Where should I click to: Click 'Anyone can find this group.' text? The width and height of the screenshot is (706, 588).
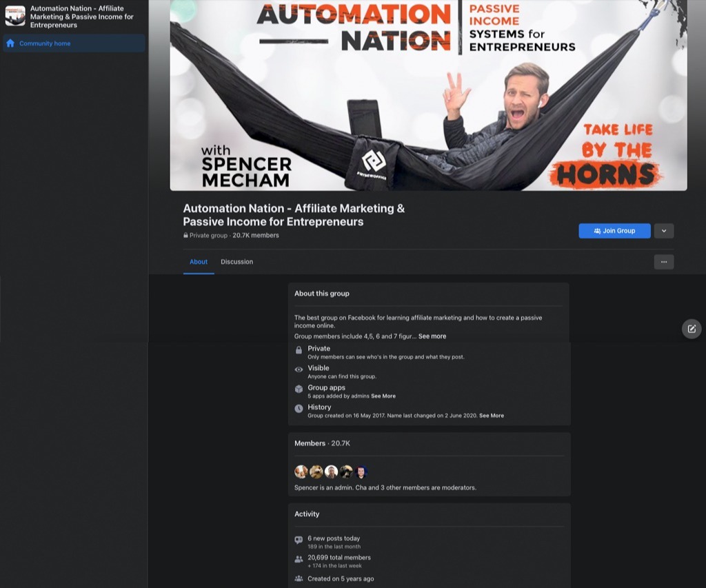342,376
